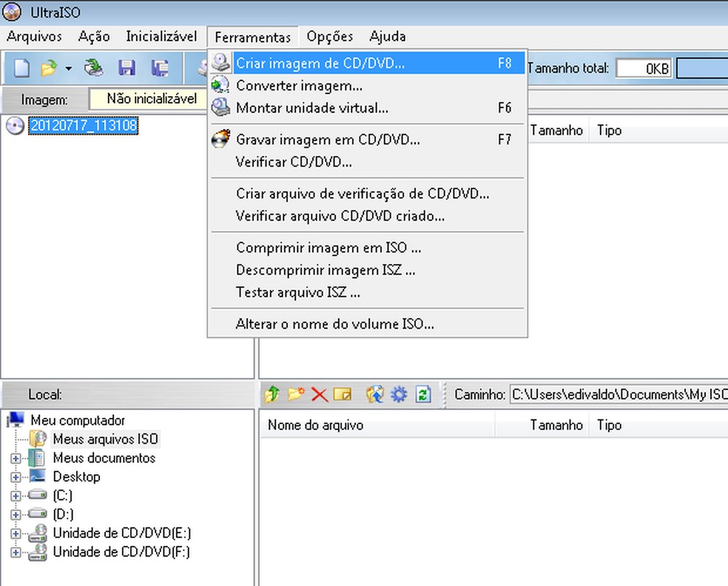
Task: Click the new folder icon in local toolbar
Action: tap(296, 394)
